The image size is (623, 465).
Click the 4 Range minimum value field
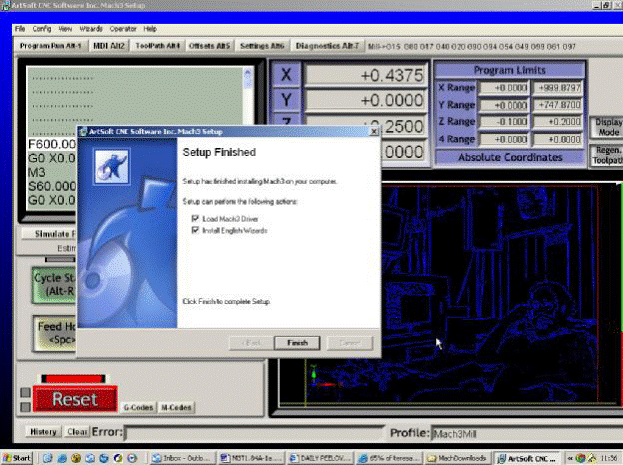tap(504, 139)
